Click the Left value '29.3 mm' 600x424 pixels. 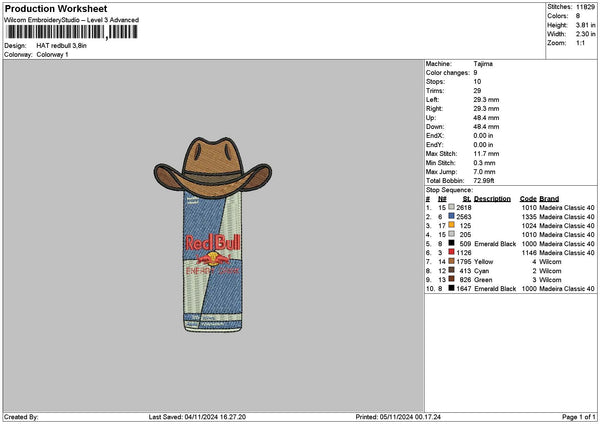(486, 100)
